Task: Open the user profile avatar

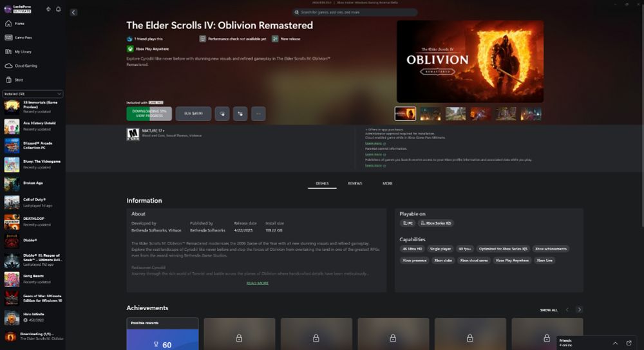Action: [x=8, y=9]
